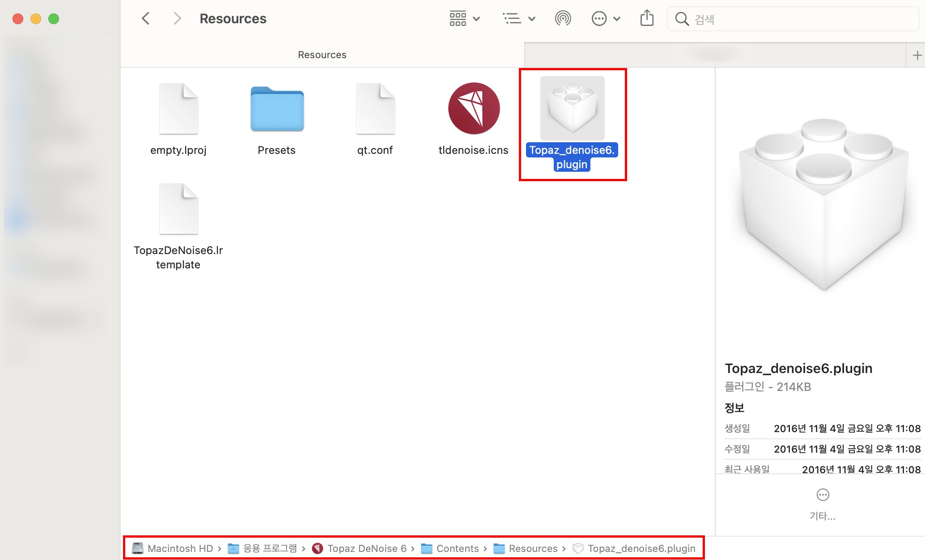Select the Presets folder icon
The width and height of the screenshot is (925, 560).
(x=277, y=109)
